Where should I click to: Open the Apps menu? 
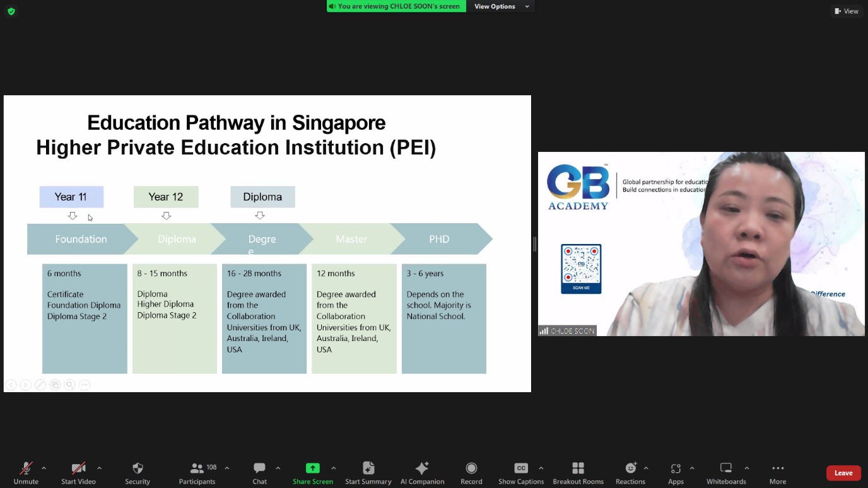coord(676,468)
